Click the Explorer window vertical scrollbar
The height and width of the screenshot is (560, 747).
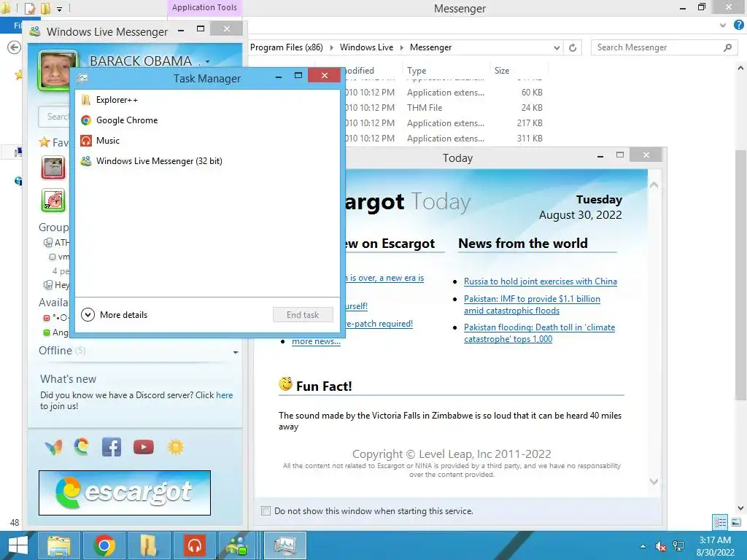(740, 274)
